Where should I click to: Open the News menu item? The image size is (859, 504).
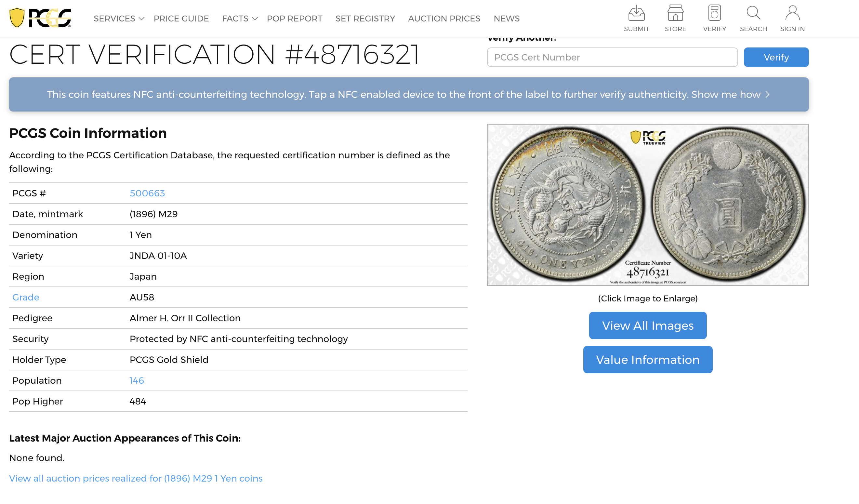tap(507, 19)
